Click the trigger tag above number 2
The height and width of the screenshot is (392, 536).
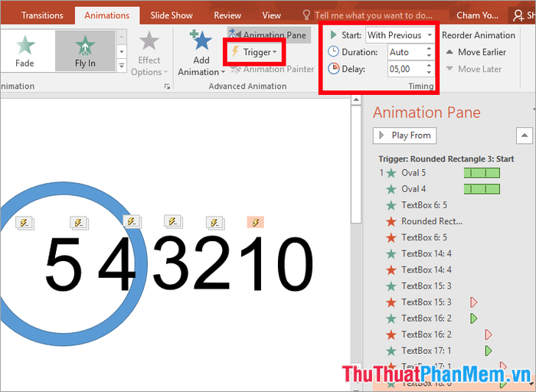point(173,222)
